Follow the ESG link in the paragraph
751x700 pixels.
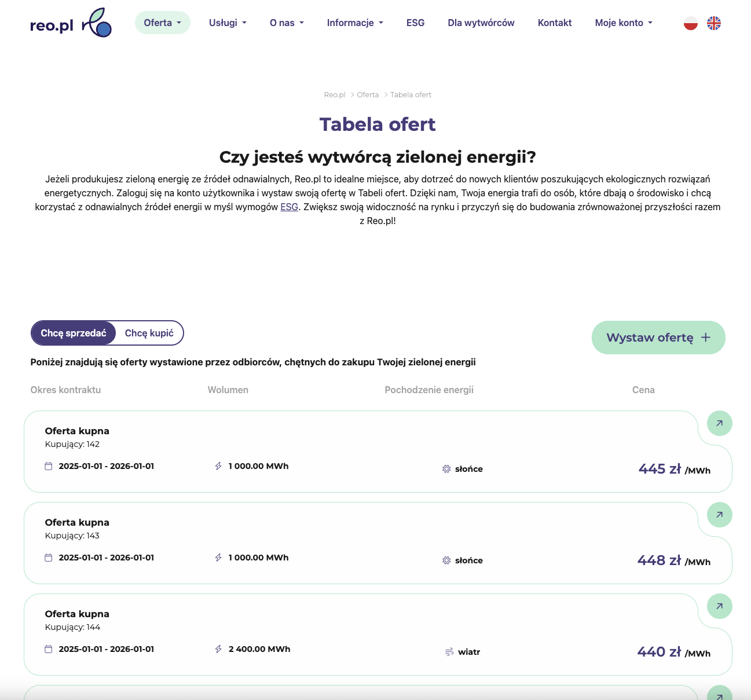point(289,207)
